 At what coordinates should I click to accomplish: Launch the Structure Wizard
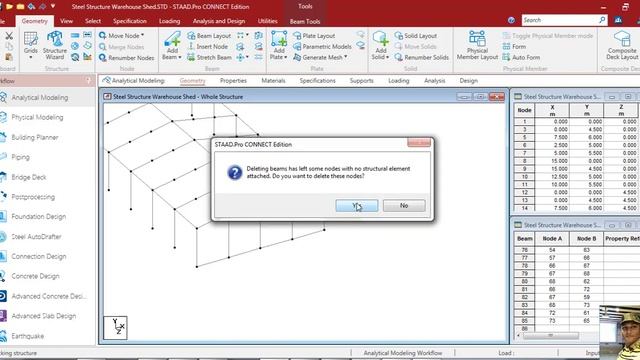point(55,45)
